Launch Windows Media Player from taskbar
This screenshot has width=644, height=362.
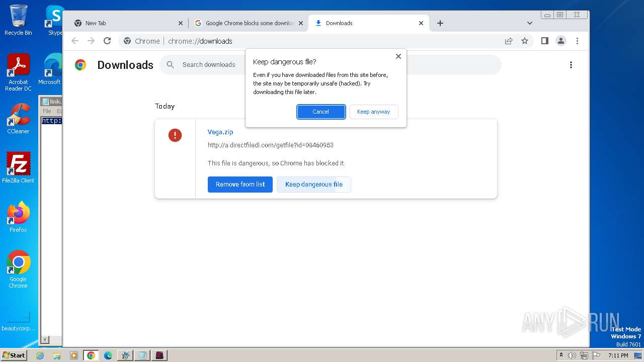click(x=74, y=355)
